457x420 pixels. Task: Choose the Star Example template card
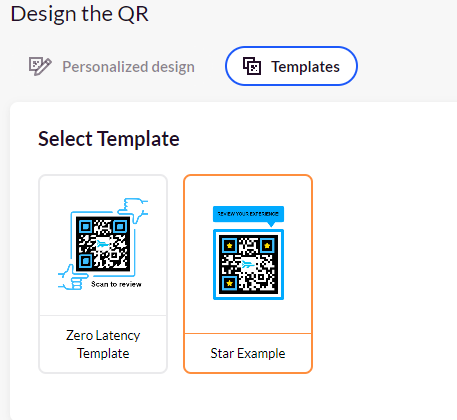248,274
